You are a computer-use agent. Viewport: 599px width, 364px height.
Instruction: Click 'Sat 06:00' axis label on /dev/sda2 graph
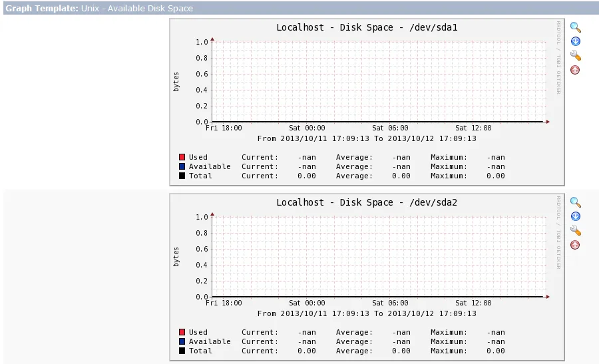tap(390, 303)
